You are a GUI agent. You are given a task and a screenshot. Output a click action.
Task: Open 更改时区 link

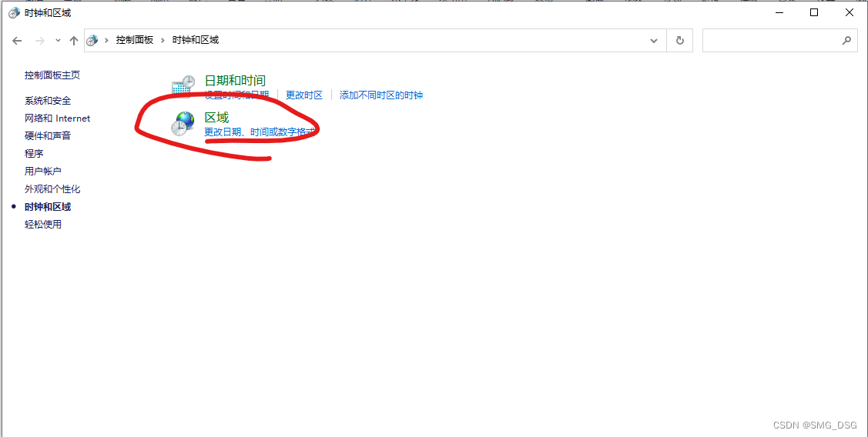(x=304, y=95)
